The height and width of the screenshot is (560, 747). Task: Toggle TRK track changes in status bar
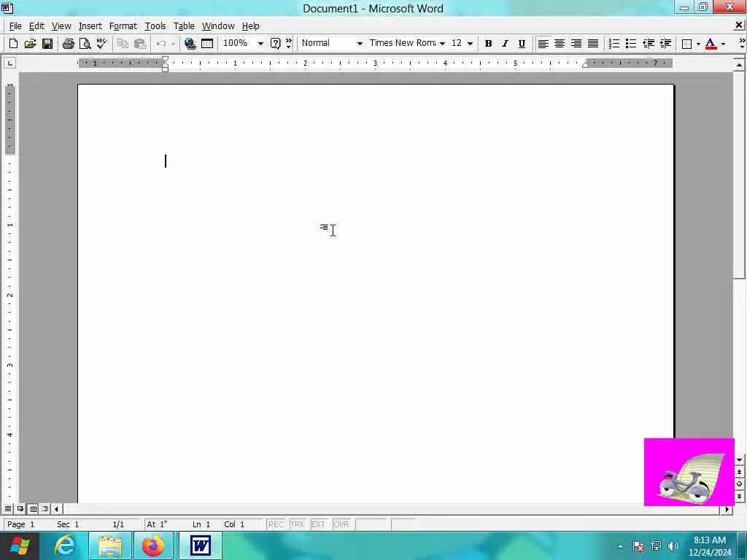[298, 524]
